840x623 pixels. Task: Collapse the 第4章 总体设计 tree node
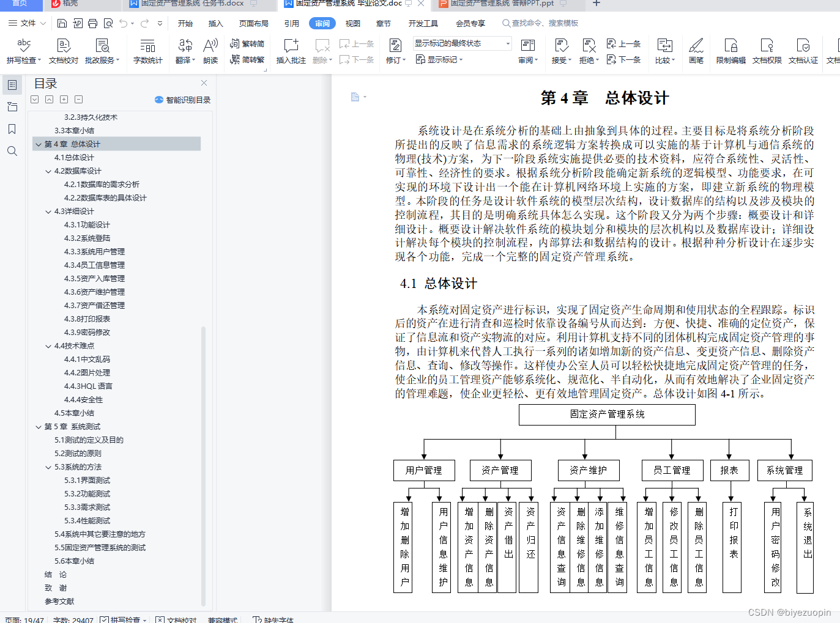[x=39, y=144]
